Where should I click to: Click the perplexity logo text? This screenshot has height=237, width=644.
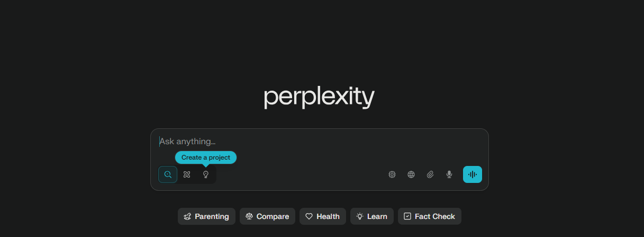(x=319, y=98)
